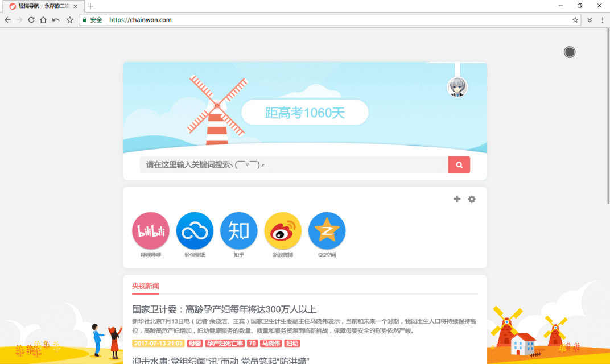Click the 马晓伟 news tag
This screenshot has width=610, height=364.
click(271, 344)
